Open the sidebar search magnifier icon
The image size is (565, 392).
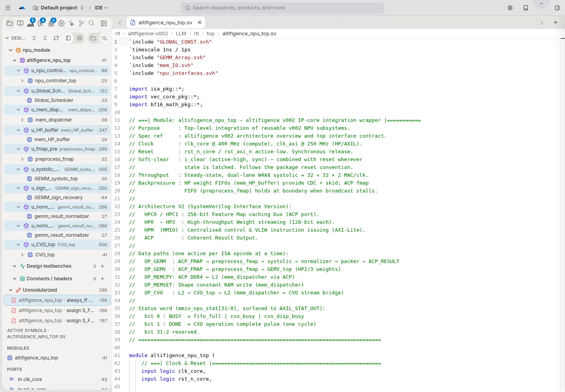pos(91,23)
